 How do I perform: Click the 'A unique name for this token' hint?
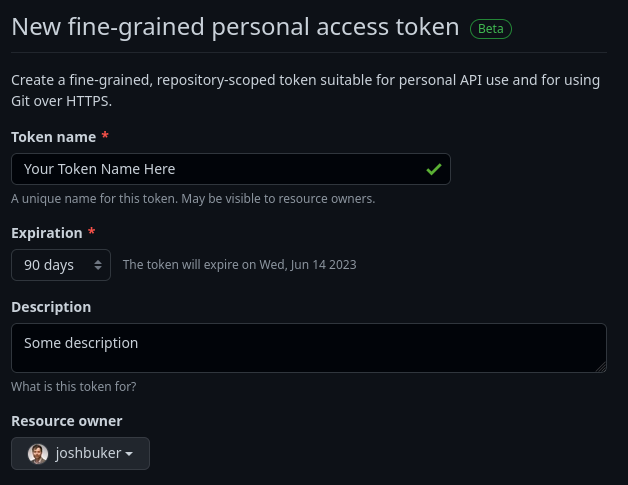[193, 199]
